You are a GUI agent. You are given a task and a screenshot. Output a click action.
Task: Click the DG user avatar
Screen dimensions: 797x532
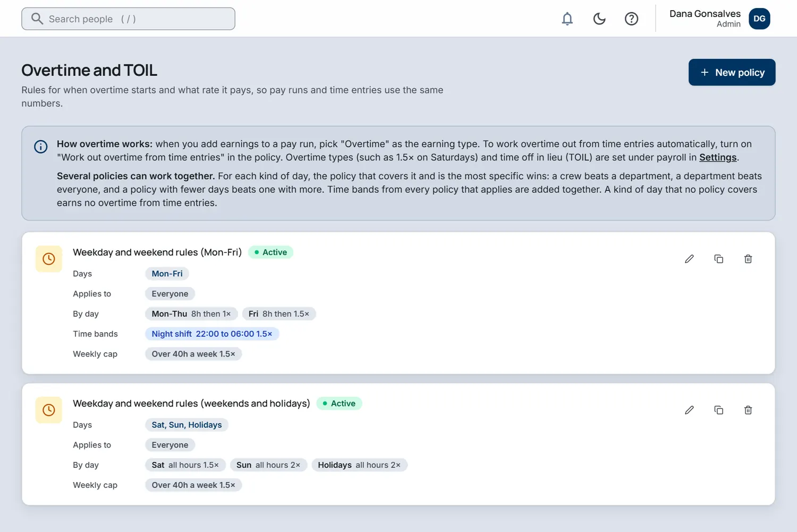759,19
